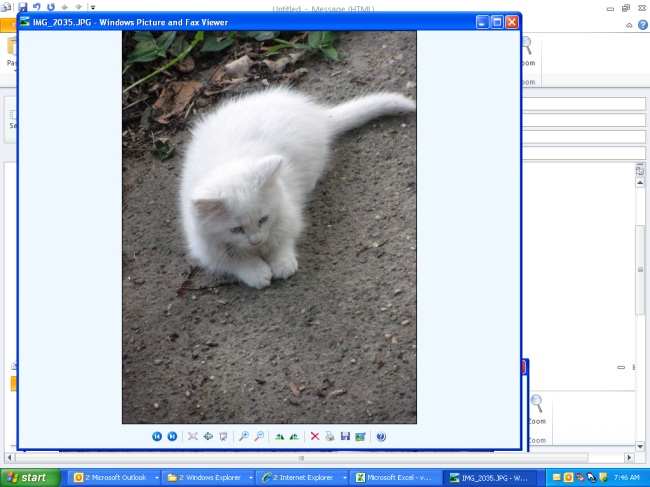Switch to Microsoft Outlook taskbar group
Screen dimensions: 650x487
pos(112,478)
